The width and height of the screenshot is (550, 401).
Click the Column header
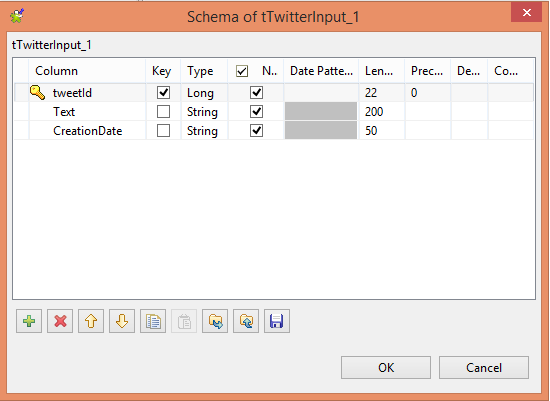coord(87,71)
